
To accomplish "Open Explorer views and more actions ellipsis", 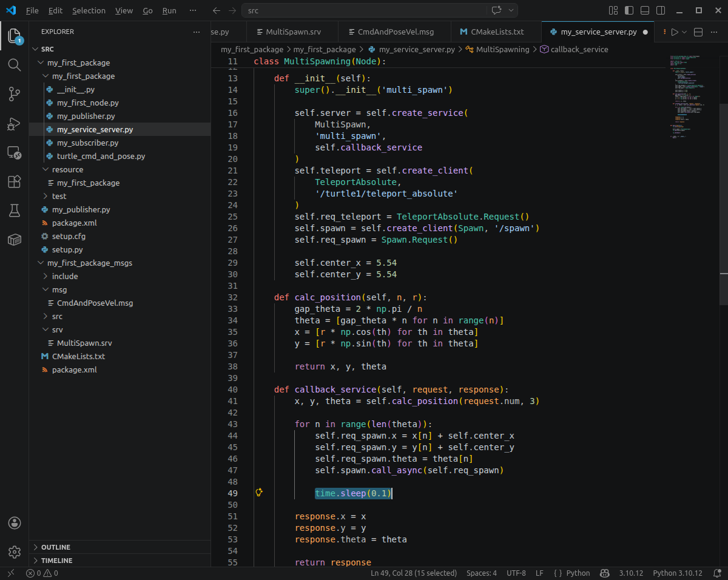I will tap(196, 32).
